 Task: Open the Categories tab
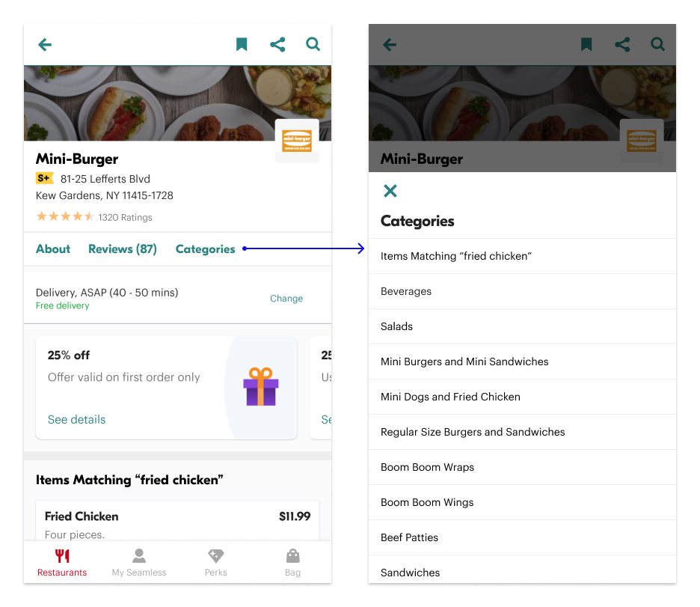[206, 248]
